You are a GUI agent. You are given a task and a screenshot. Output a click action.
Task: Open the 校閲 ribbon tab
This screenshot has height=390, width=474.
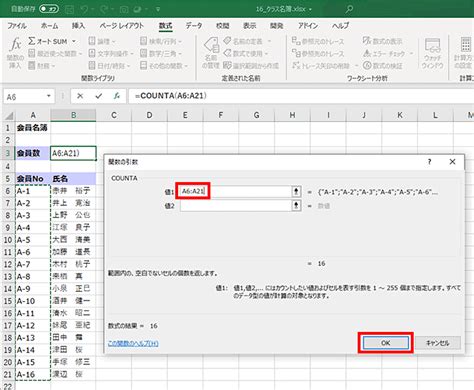click(x=222, y=26)
